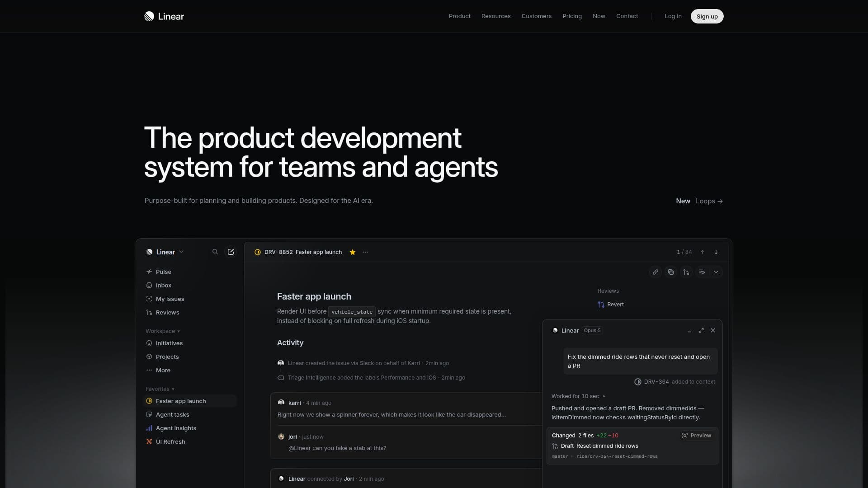Expand the Linear agent chat panel

click(701, 331)
